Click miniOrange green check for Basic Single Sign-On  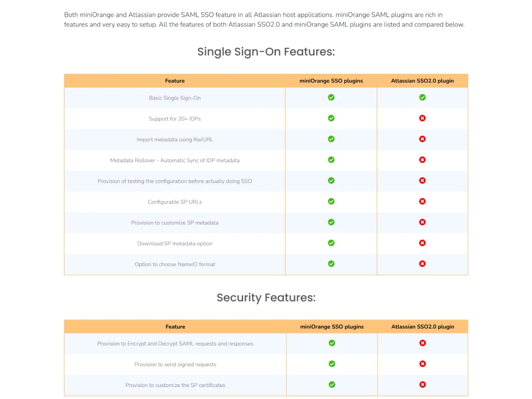pyautogui.click(x=331, y=97)
